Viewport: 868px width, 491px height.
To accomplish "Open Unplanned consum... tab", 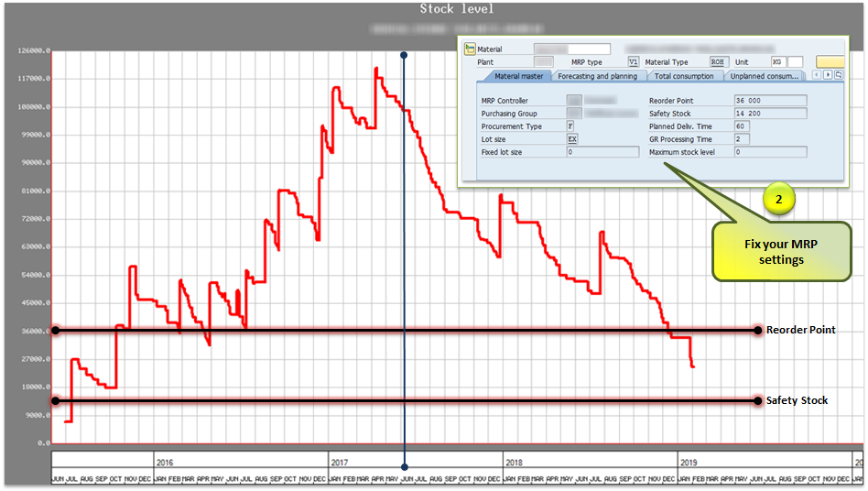I will [x=765, y=76].
